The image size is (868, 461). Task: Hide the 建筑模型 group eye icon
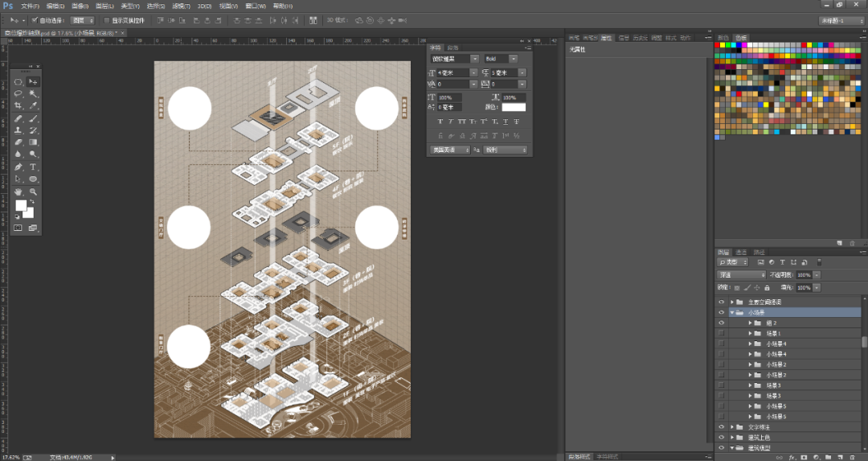[x=721, y=447]
